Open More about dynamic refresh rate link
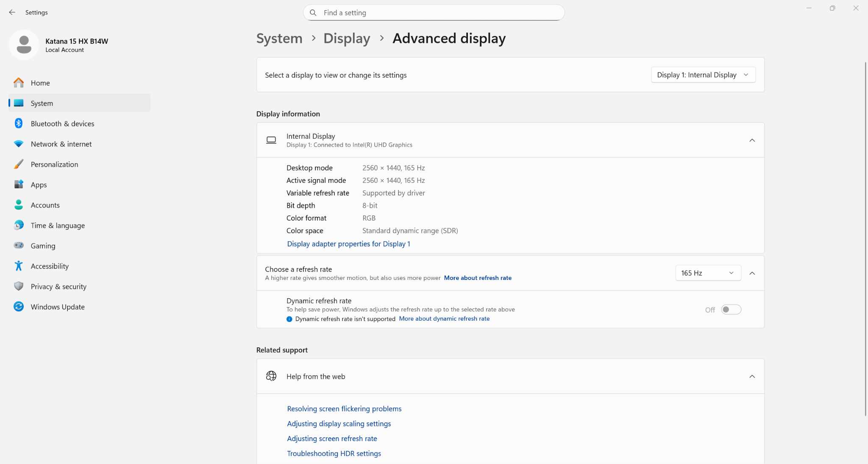This screenshot has height=464, width=868. (444, 319)
